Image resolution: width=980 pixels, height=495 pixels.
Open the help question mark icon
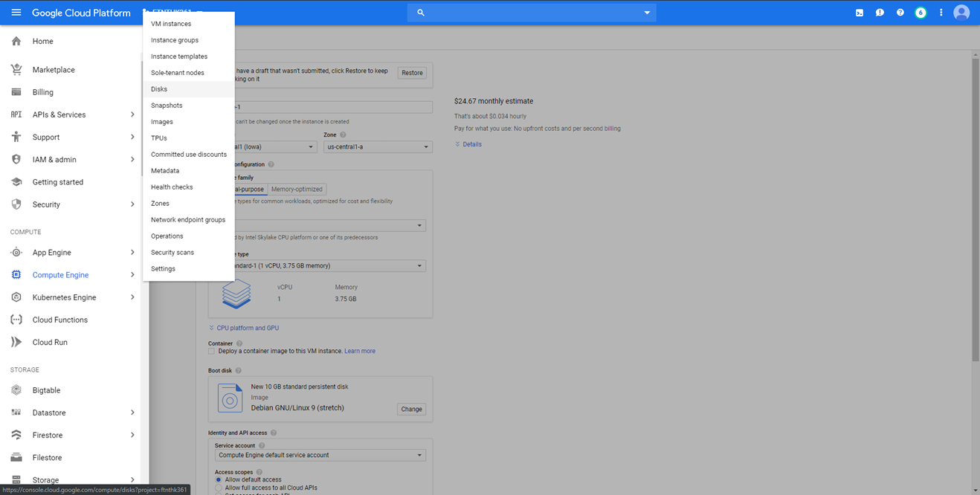click(x=900, y=13)
